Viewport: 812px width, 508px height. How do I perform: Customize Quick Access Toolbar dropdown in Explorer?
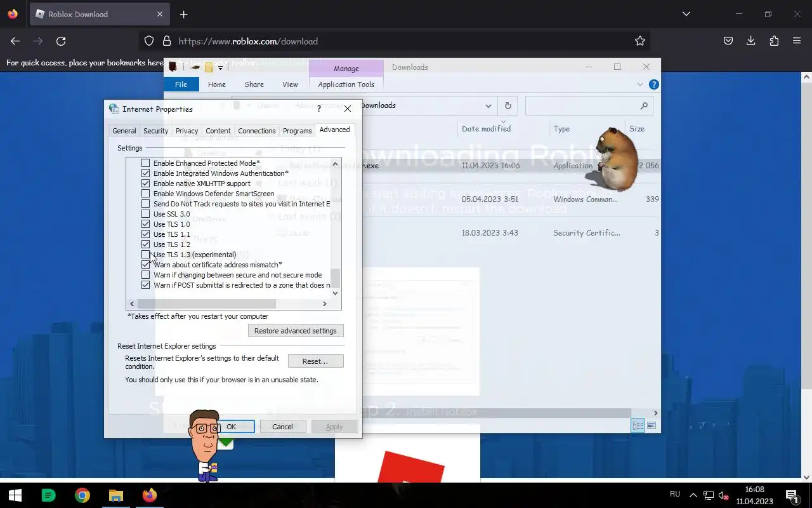(221, 67)
